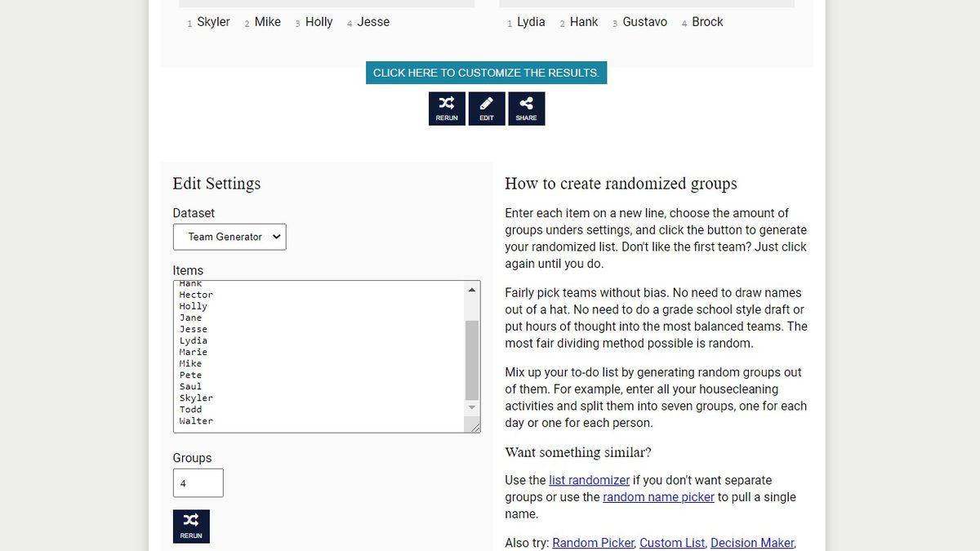The image size is (980, 551).
Task: Click the customize the results button
Action: [x=486, y=73]
